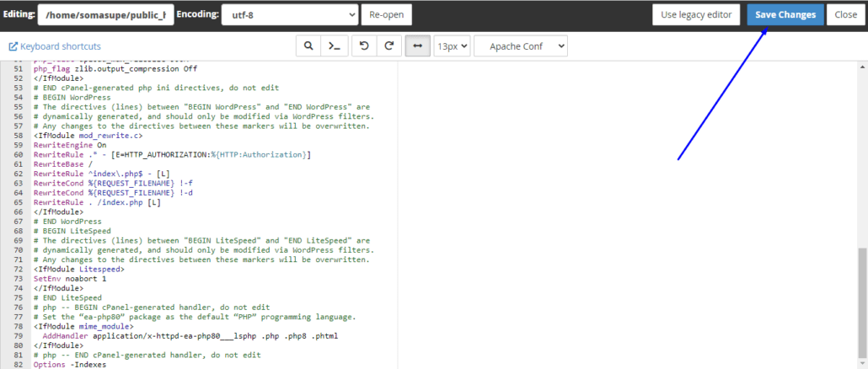Click the '# END cPanel-generated php ini directives' comment
The height and width of the screenshot is (369, 868).
tap(156, 88)
